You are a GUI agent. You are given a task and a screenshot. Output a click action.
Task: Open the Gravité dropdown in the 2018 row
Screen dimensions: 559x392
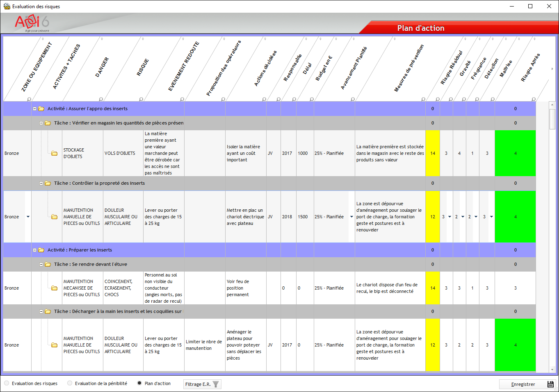point(449,217)
